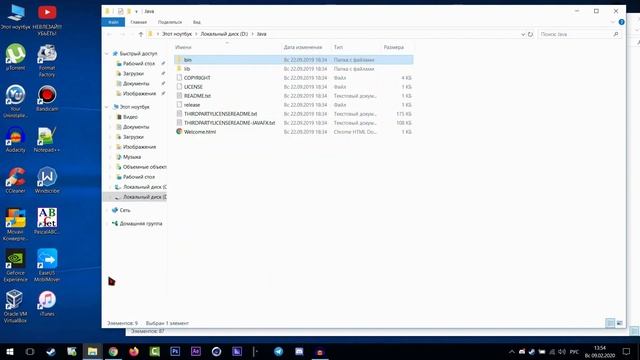640x360 pixels.
Task: Open Firefox from the taskbar
Action: tap(134, 351)
